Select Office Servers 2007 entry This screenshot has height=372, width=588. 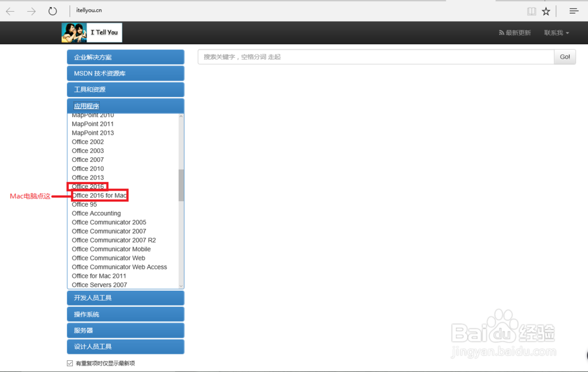pos(99,285)
